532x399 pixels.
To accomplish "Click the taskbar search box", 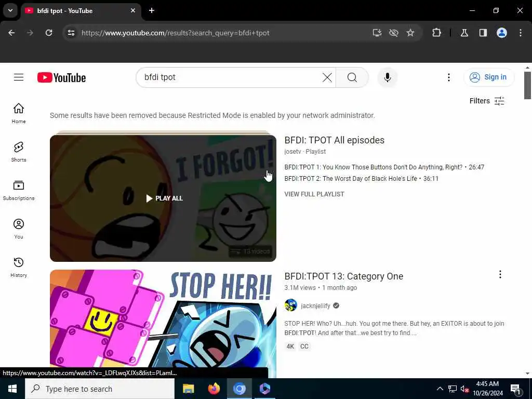I will (100, 389).
